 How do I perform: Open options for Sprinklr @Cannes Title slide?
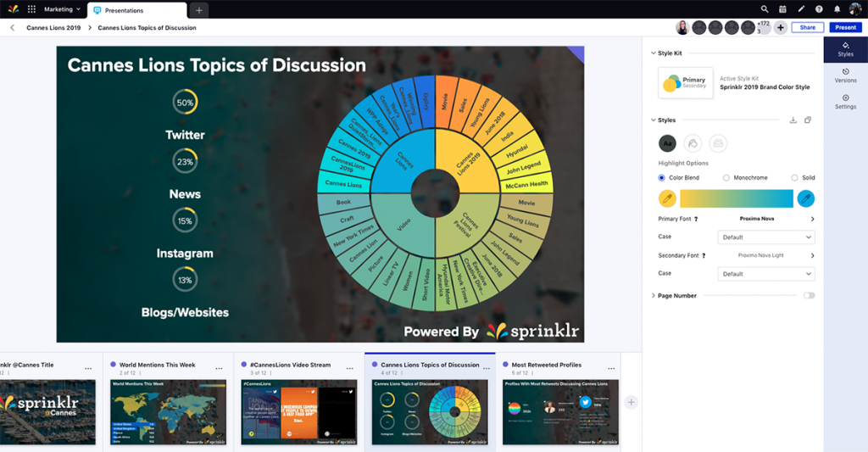coord(88,368)
